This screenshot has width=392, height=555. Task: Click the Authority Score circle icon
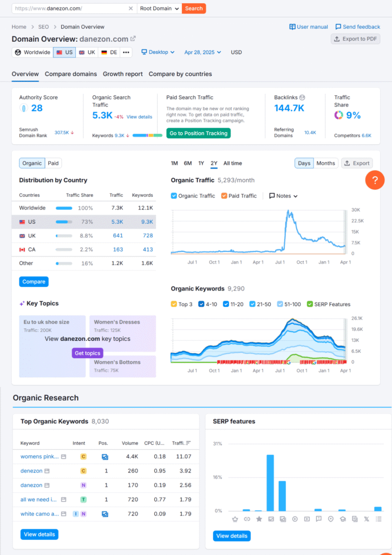[x=23, y=108]
